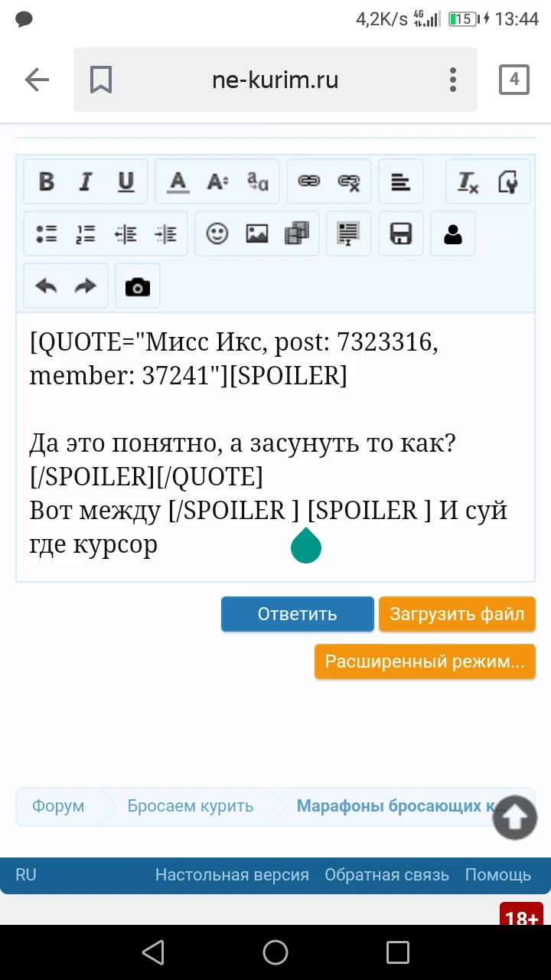Click the outdent icon
Image resolution: width=551 pixels, height=980 pixels.
[126, 234]
